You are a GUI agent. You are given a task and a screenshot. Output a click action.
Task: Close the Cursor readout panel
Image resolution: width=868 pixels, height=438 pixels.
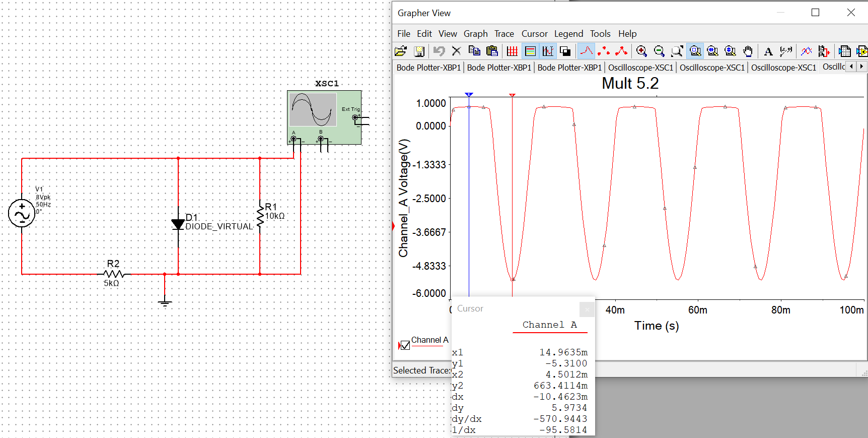pos(587,309)
